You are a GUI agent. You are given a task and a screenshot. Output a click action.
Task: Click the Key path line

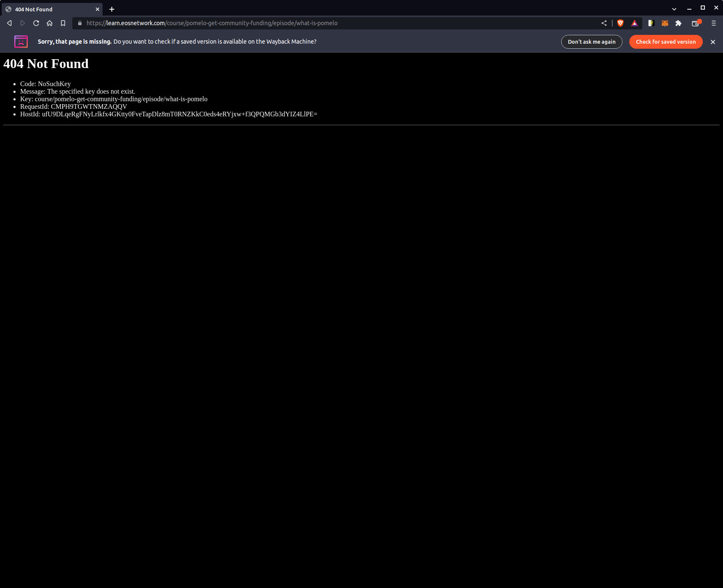114,99
